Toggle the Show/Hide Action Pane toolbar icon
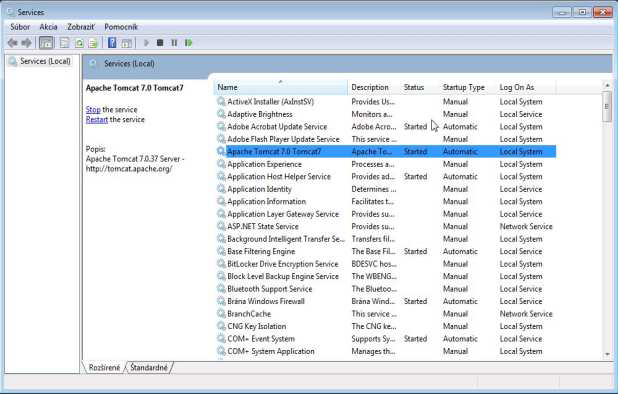 pyautogui.click(x=127, y=43)
